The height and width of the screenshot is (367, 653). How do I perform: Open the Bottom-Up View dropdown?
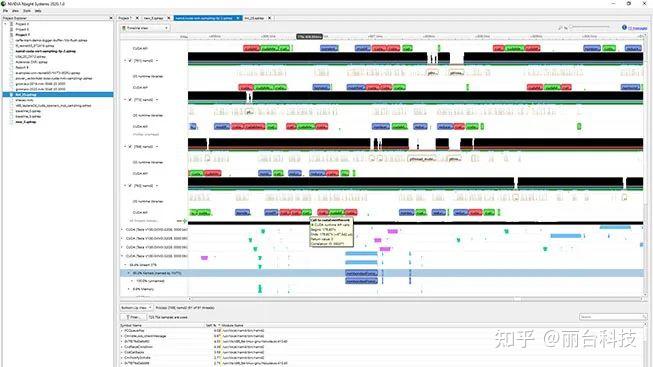pyautogui.click(x=136, y=307)
